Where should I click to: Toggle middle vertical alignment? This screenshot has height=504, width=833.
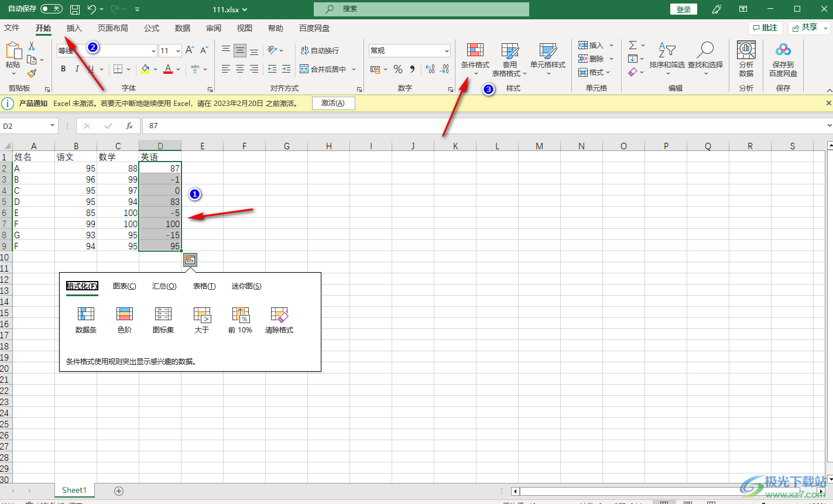240,51
